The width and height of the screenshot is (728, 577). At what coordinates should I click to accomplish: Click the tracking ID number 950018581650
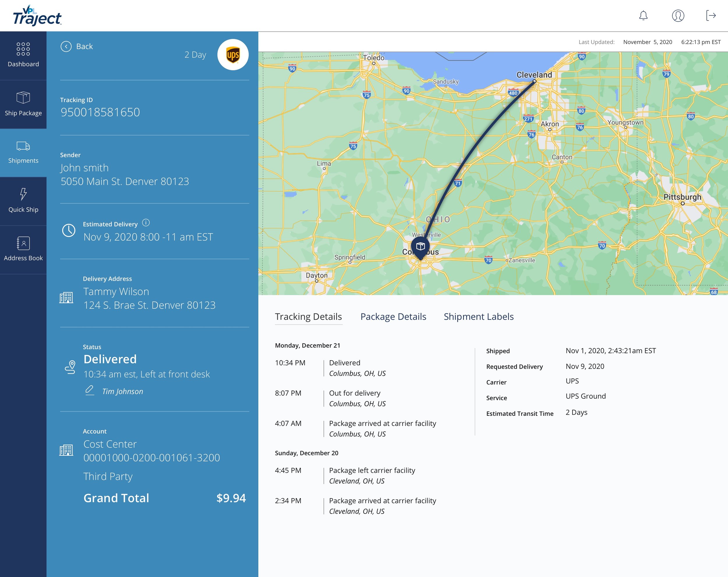click(x=100, y=112)
